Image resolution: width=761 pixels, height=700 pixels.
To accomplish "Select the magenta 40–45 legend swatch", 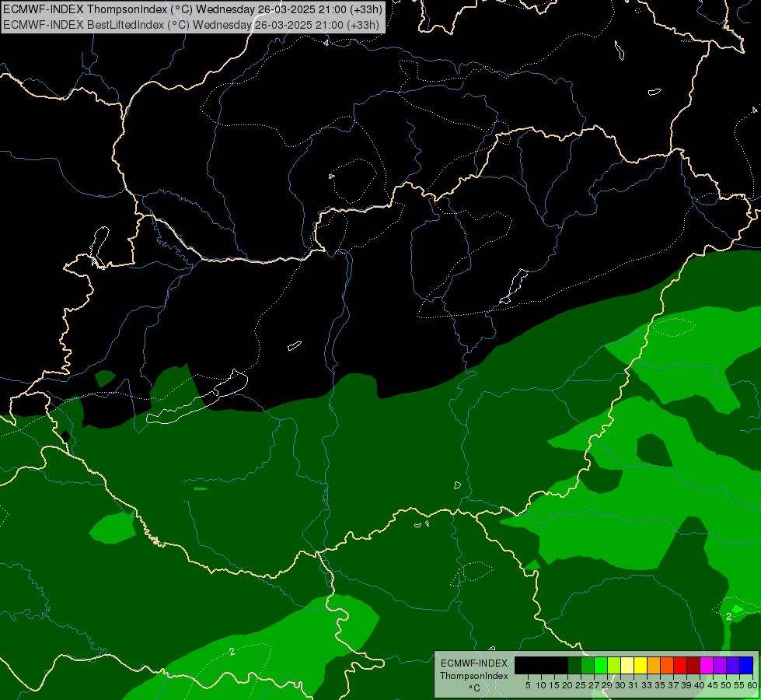I will coord(707,665).
